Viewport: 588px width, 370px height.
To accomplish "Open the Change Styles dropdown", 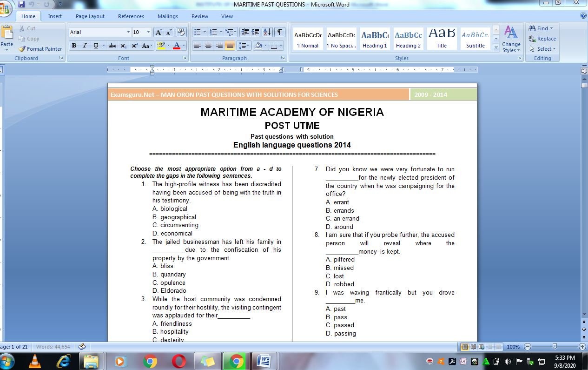I will pyautogui.click(x=511, y=39).
